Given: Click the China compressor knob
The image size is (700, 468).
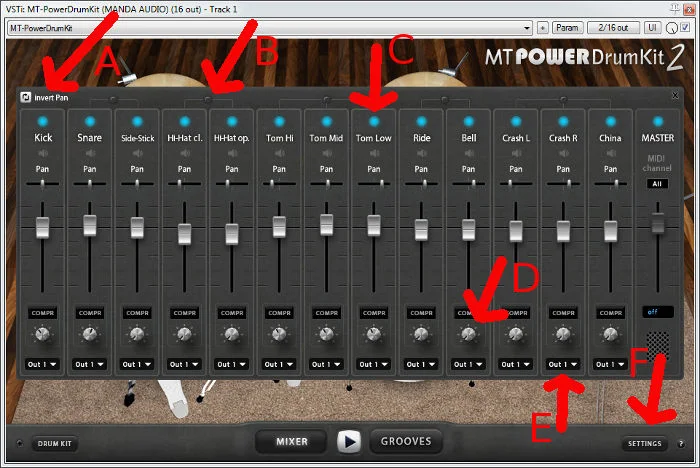Looking at the screenshot, I should click(610, 334).
